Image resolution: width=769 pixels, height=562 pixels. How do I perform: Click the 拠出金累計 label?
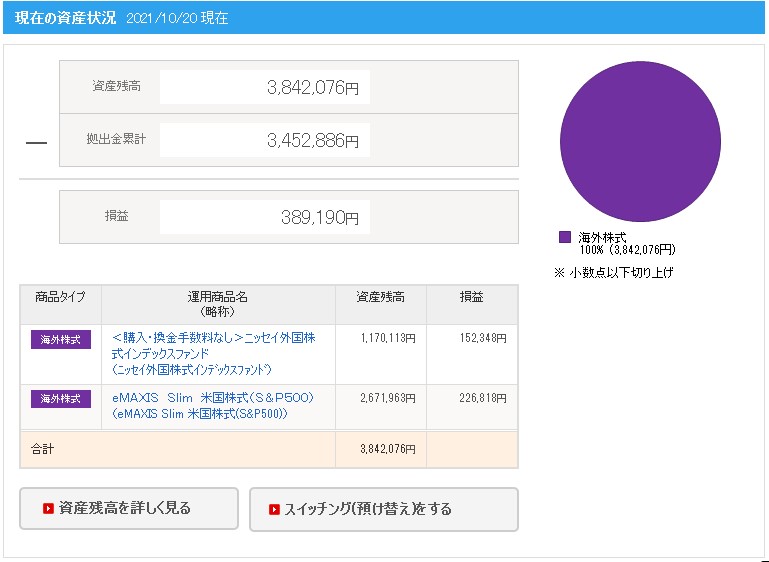tap(116, 139)
